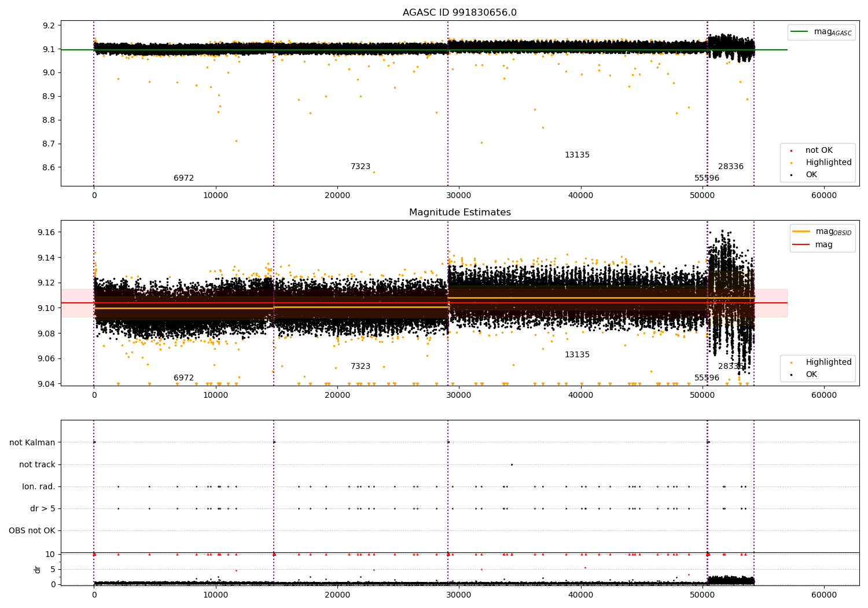Click OBSID label 28336 in top panel
The width and height of the screenshot is (868, 608).
point(731,167)
